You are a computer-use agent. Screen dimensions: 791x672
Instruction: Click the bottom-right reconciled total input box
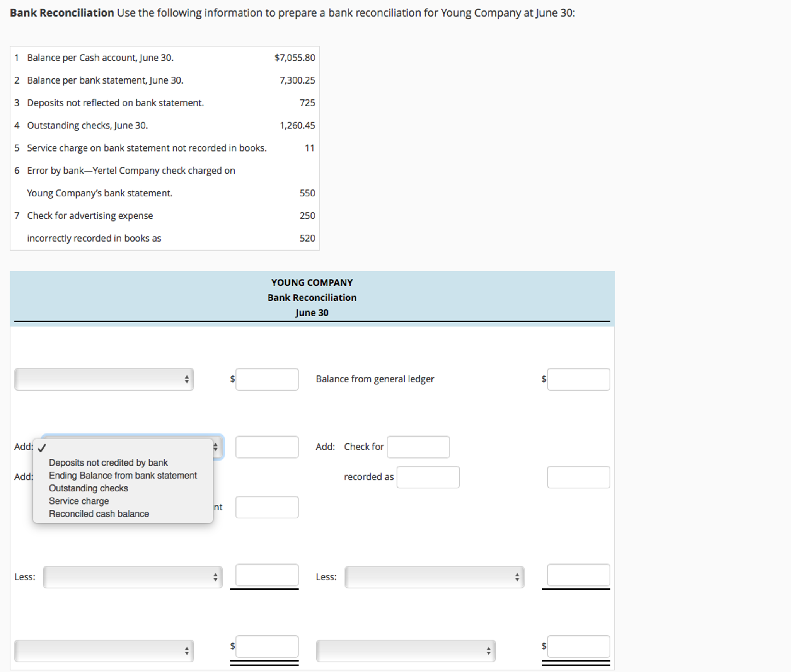[x=579, y=646]
